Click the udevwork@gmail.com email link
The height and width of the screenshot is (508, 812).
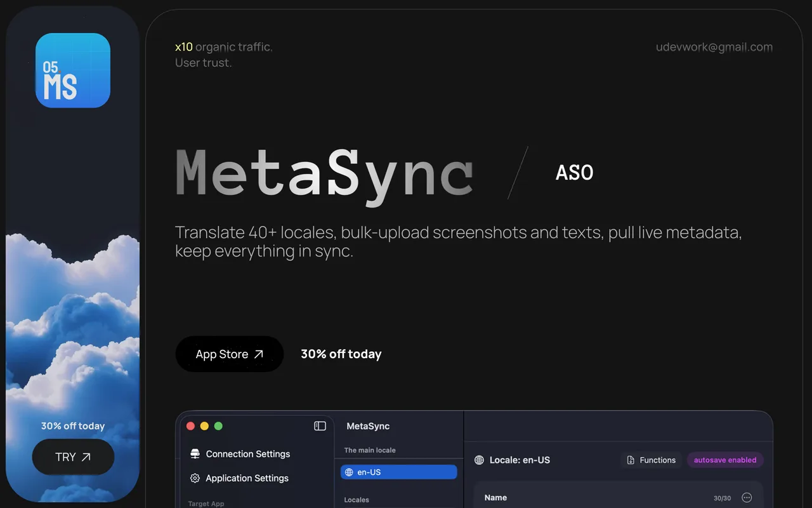(714, 47)
